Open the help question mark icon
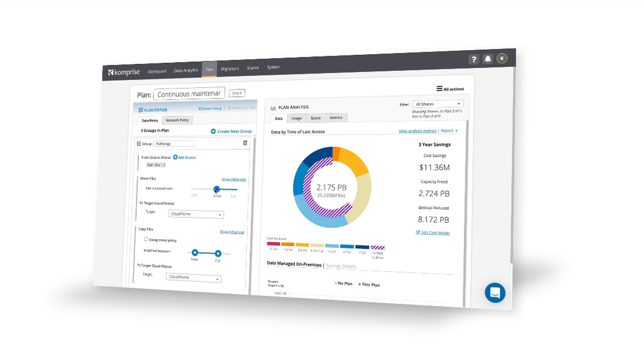Screen dimensions: 644x362 (473, 59)
